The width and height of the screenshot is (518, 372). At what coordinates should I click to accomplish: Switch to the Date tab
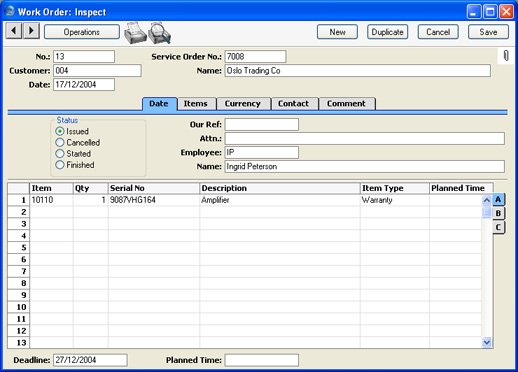coord(159,104)
